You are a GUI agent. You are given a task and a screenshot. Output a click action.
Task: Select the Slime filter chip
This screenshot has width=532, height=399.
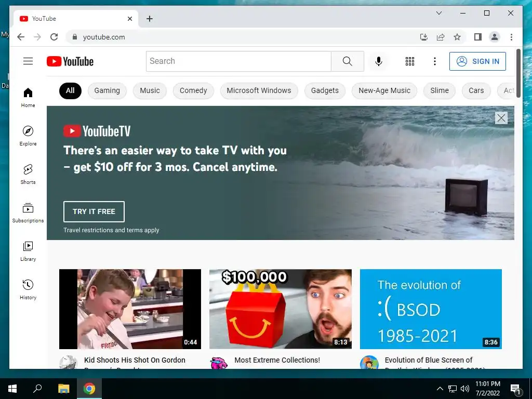click(440, 90)
